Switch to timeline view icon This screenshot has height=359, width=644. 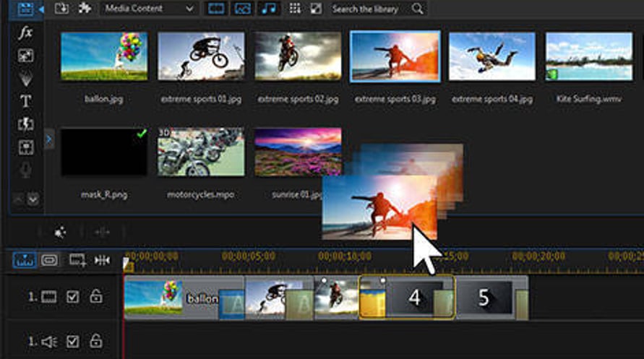point(25,260)
